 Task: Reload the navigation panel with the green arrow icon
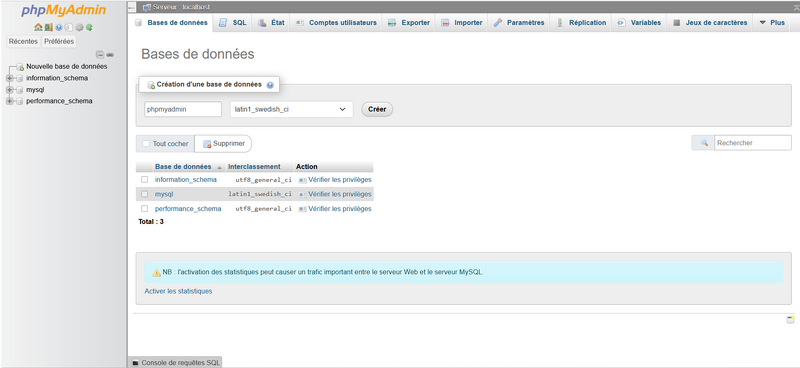tap(89, 27)
